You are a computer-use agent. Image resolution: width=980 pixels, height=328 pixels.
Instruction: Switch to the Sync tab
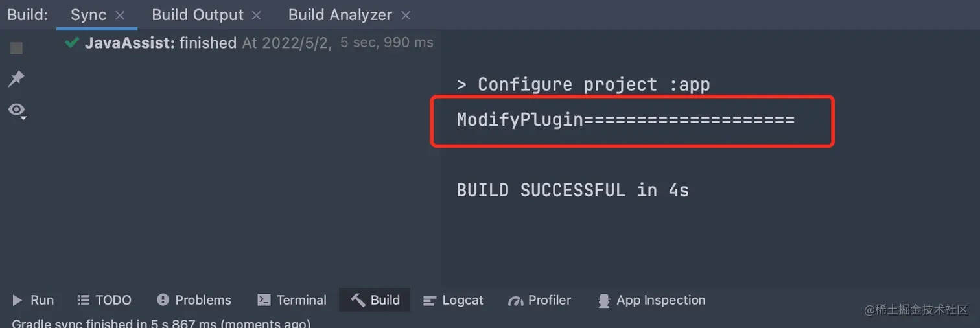point(88,15)
